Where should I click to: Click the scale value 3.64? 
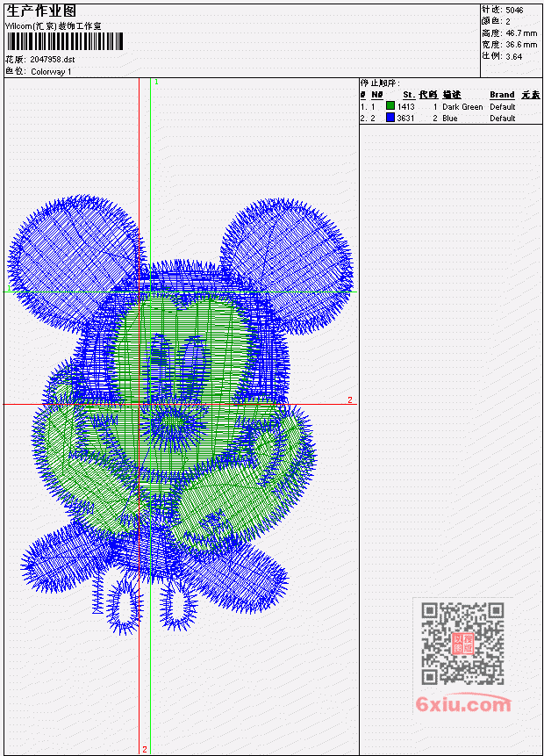point(513,56)
